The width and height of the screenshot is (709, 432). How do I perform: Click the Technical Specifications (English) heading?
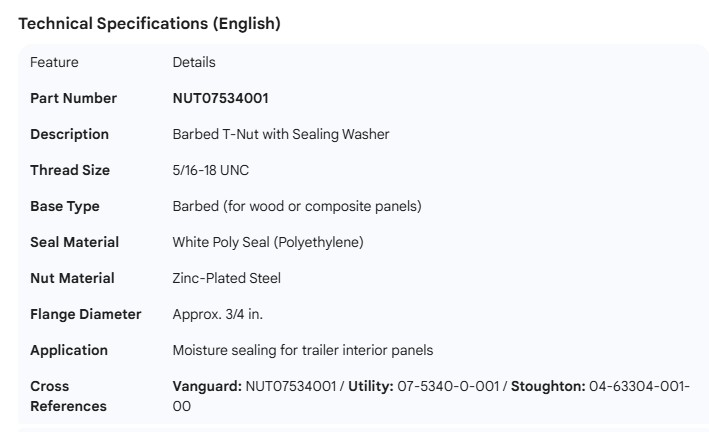coord(149,24)
